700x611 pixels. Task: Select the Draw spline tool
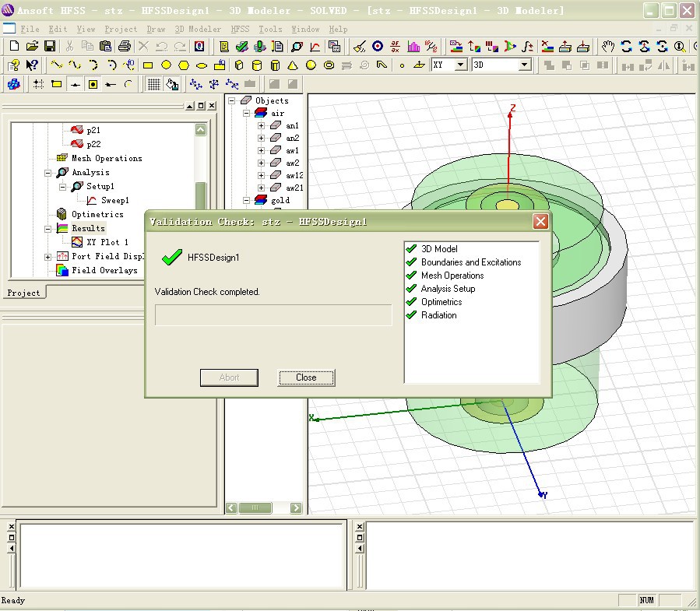click(74, 65)
